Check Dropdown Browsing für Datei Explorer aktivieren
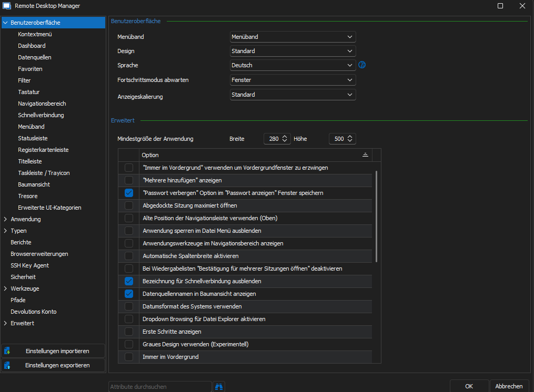The image size is (534, 392). (129, 319)
